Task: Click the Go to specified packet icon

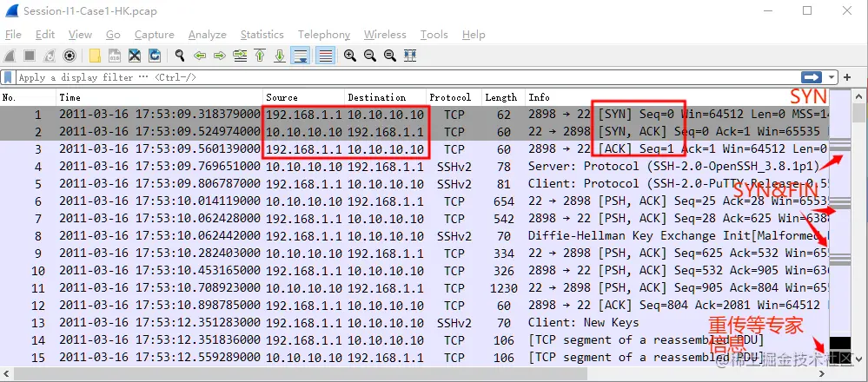Action: [x=240, y=56]
